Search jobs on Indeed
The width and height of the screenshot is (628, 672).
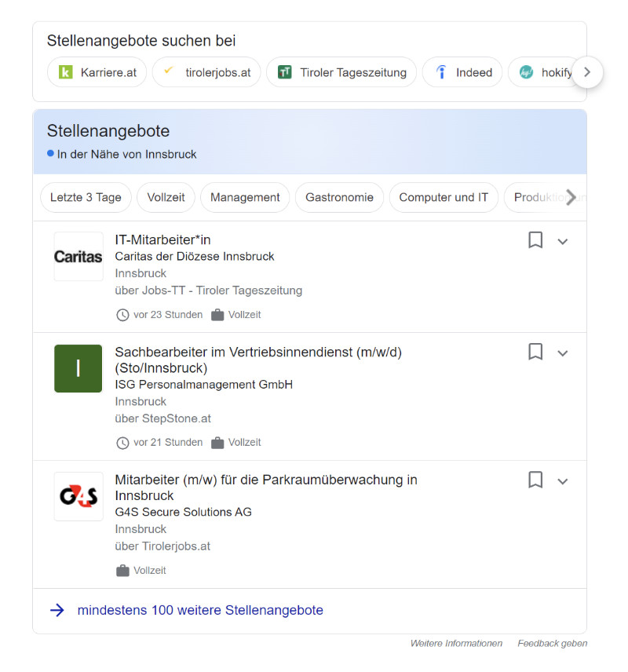[x=462, y=72]
